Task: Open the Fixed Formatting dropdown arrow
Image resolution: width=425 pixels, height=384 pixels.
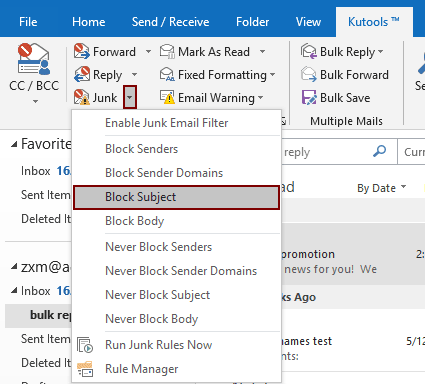Action: tap(273, 74)
